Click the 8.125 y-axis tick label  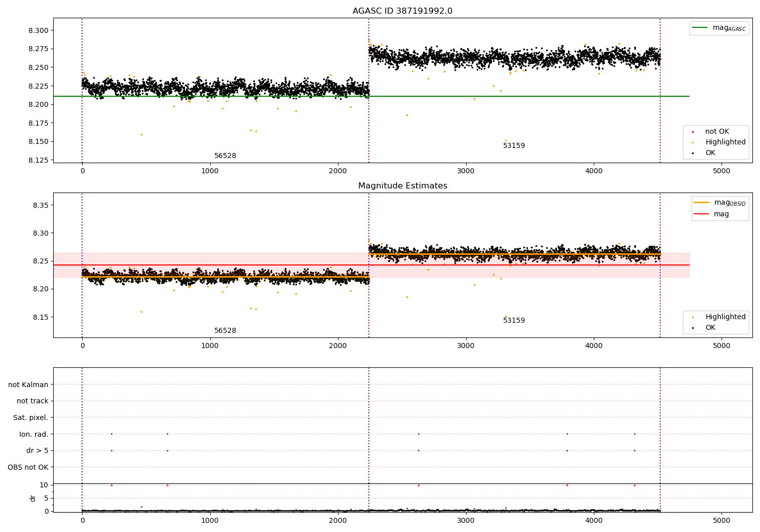(x=39, y=160)
